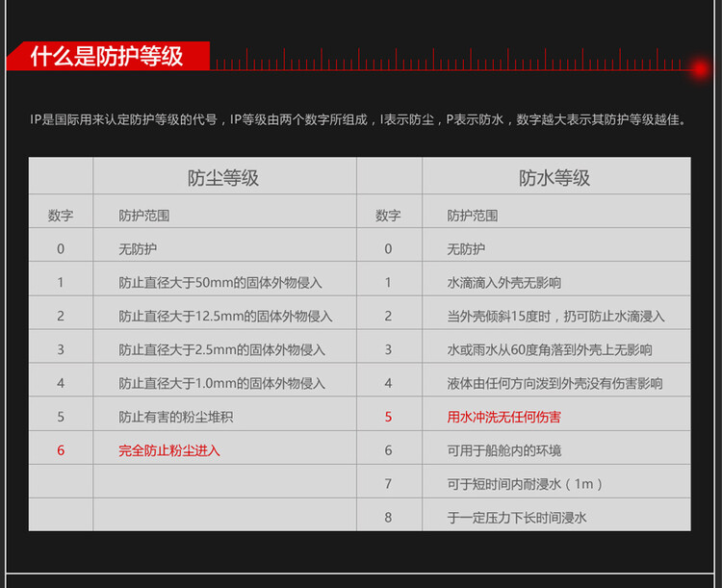Click 液体由任何方向泼到外壳没有伤害影响
The height and width of the screenshot is (588, 722).
554,384
